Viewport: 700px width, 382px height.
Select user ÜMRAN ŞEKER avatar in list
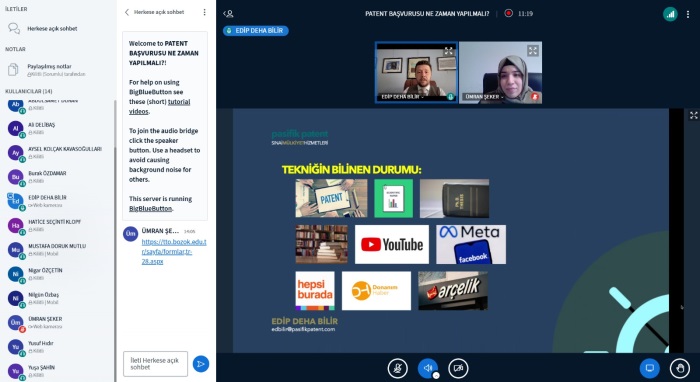[16, 323]
